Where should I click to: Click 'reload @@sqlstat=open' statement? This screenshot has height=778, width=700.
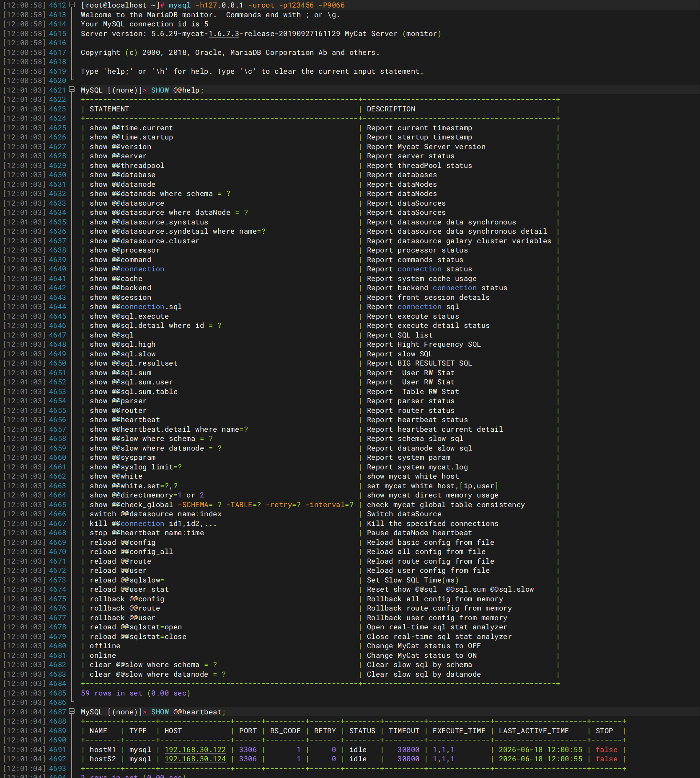pyautogui.click(x=136, y=627)
